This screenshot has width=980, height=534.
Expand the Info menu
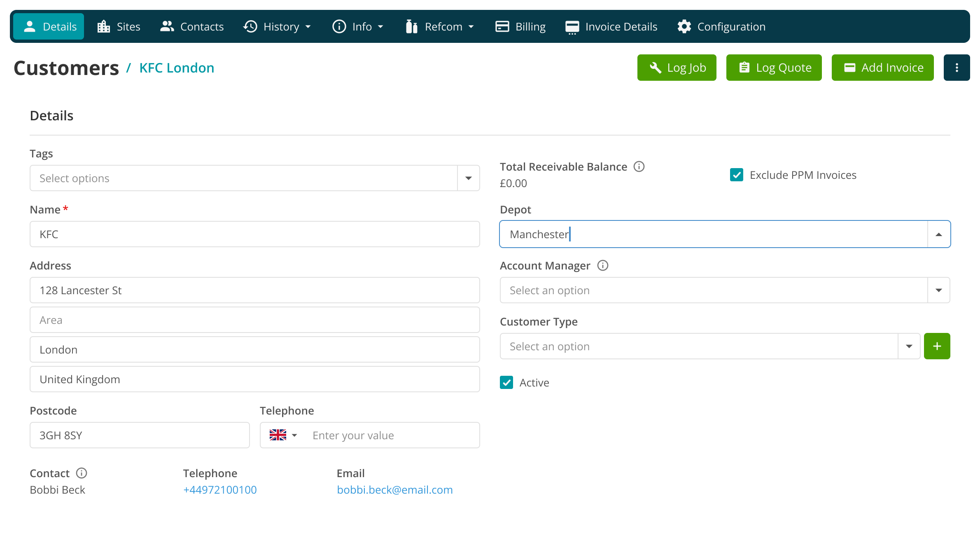(358, 26)
